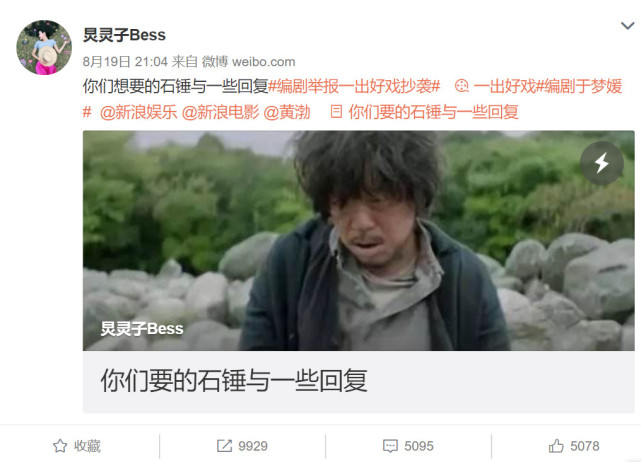Click the thumbs-up like icon
Image resolution: width=641 pixels, height=462 pixels.
coord(556,446)
